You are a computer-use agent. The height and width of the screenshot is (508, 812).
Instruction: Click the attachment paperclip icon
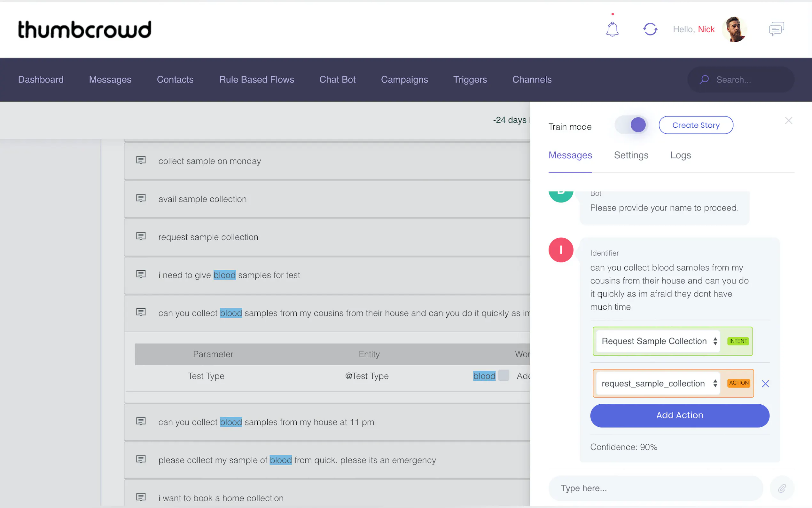(782, 488)
